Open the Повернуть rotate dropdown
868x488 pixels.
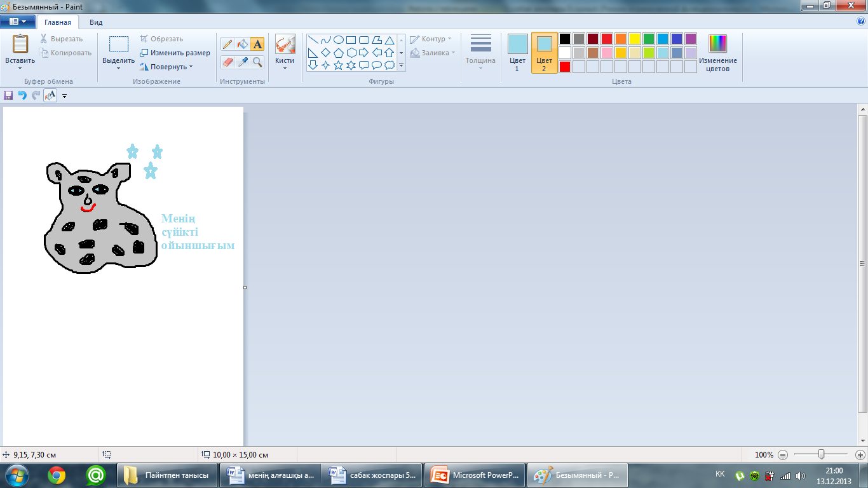pos(166,67)
